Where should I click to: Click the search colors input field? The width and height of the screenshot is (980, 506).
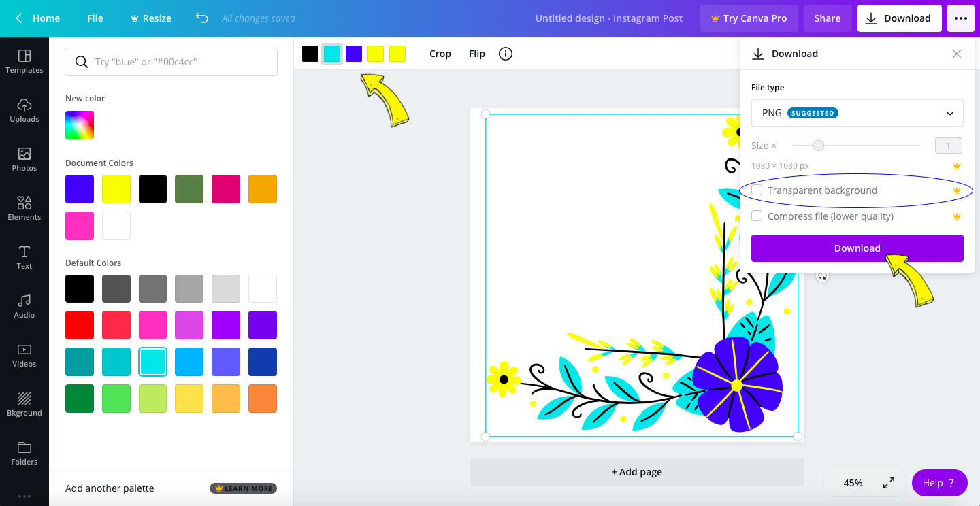(x=171, y=62)
